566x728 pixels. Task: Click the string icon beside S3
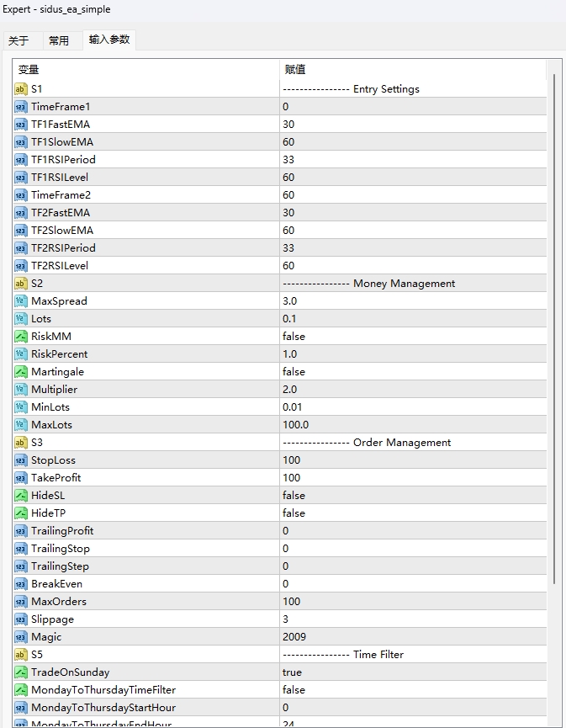[20, 443]
